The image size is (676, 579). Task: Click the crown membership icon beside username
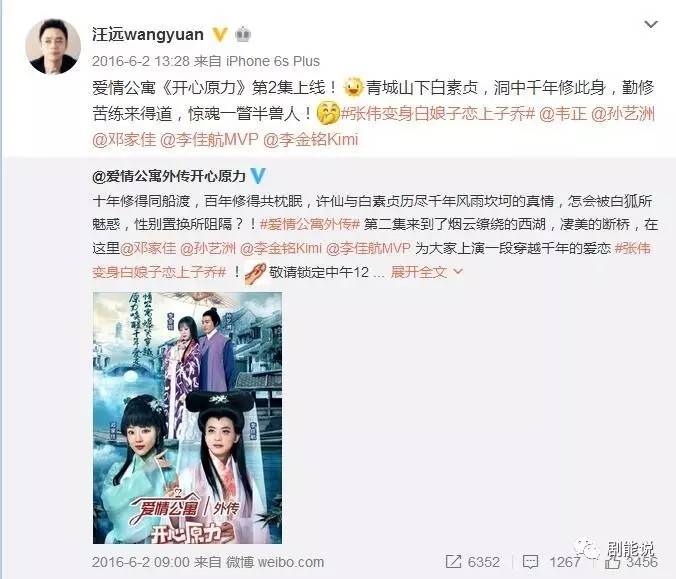243,34
